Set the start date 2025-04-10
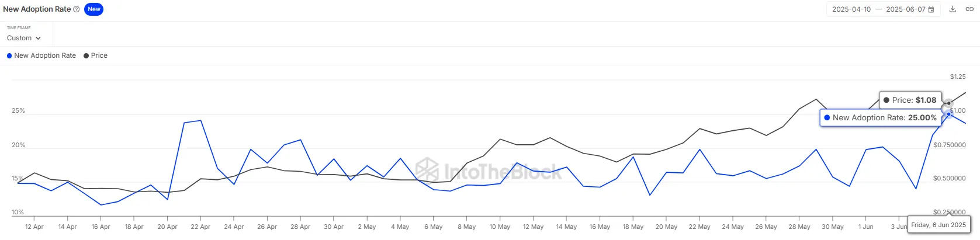Image resolution: width=980 pixels, height=240 pixels. 851,9
